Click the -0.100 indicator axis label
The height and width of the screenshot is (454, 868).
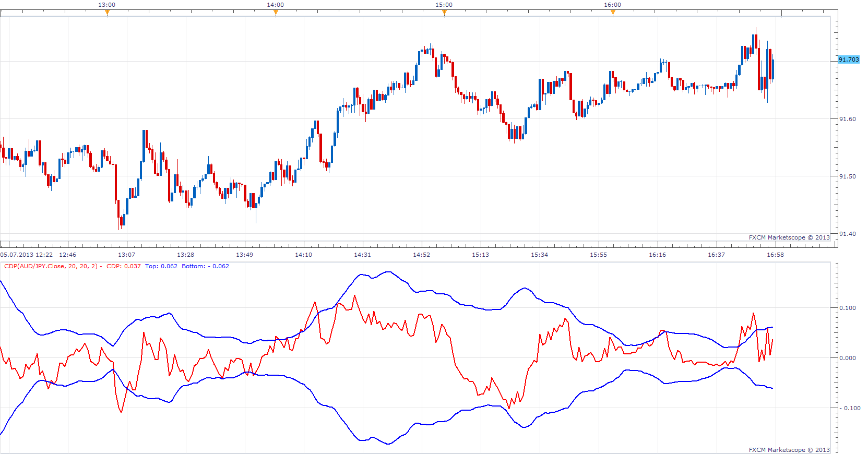tap(849, 408)
